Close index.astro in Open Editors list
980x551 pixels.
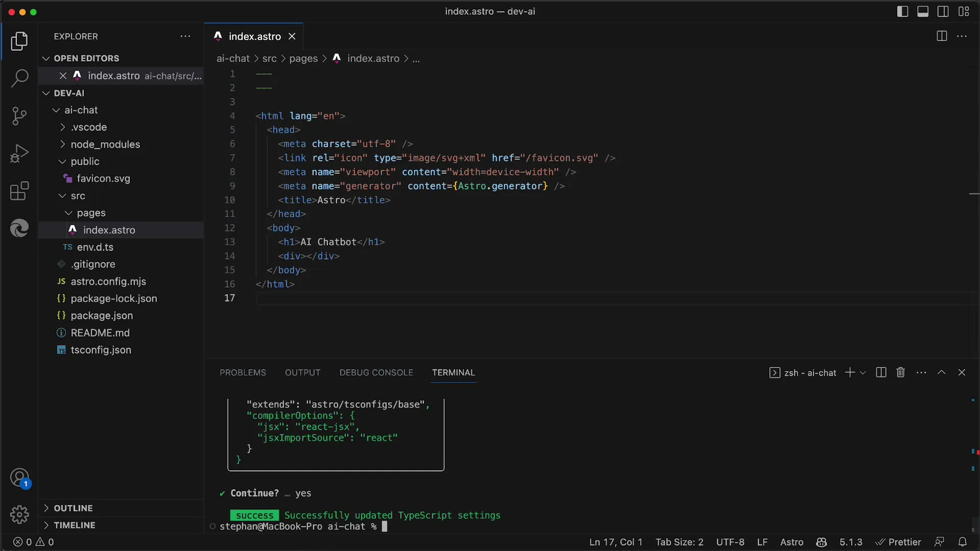63,76
